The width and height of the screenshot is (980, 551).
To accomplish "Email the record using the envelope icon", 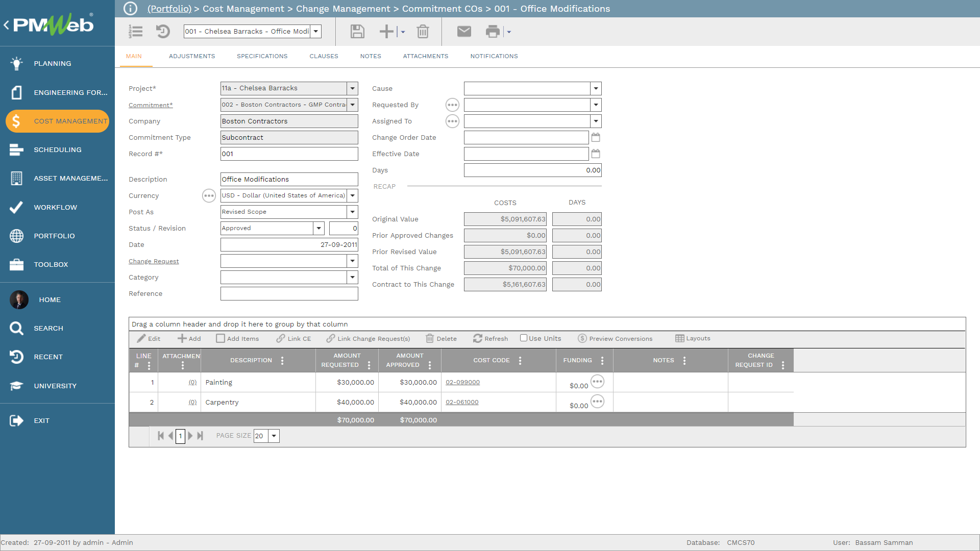I will [464, 32].
